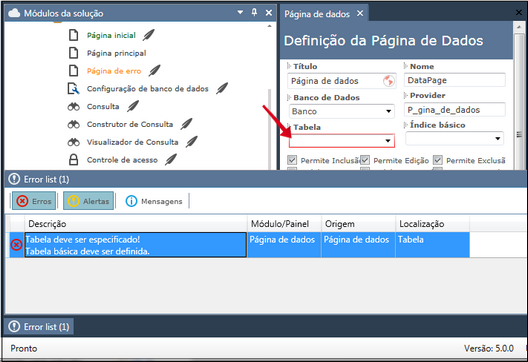Image resolution: width=528 pixels, height=362 pixels.
Task: Click the Versão: 5.0.0 status text
Action: 489,349
